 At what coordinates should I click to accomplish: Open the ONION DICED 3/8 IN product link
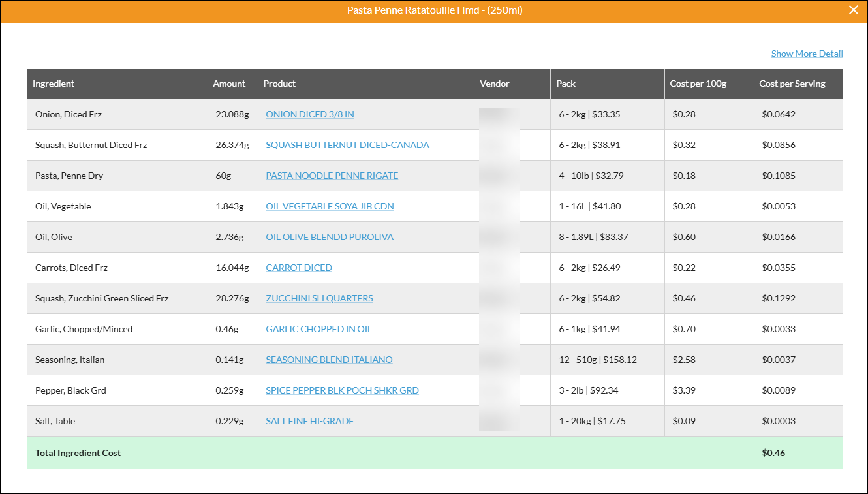coord(309,114)
